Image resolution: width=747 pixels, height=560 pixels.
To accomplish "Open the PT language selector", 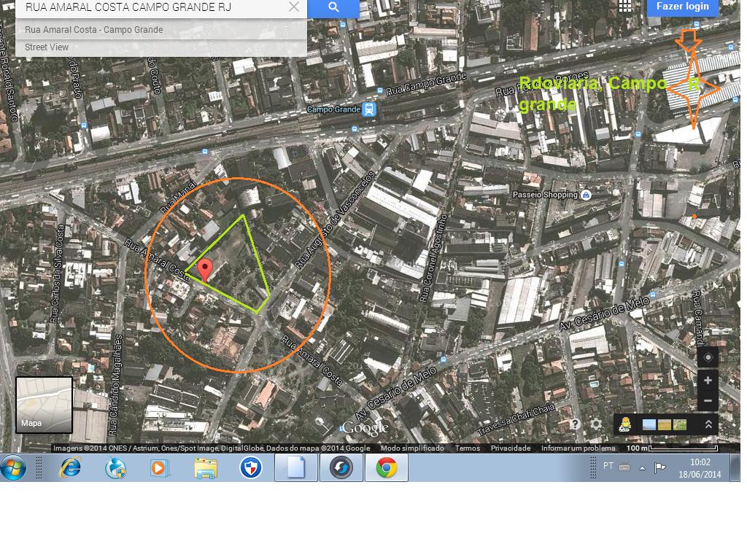I will coord(608,466).
